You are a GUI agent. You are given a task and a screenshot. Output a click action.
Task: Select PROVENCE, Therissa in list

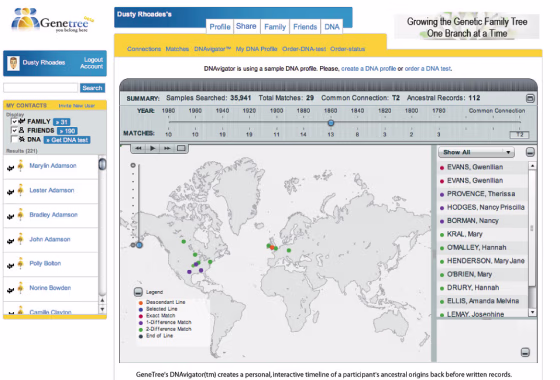482,194
